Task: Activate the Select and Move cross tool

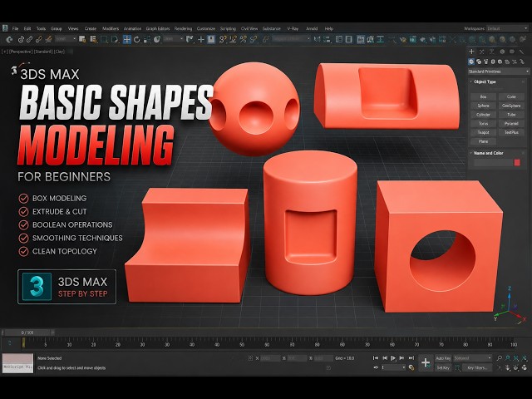Action: coord(126,40)
